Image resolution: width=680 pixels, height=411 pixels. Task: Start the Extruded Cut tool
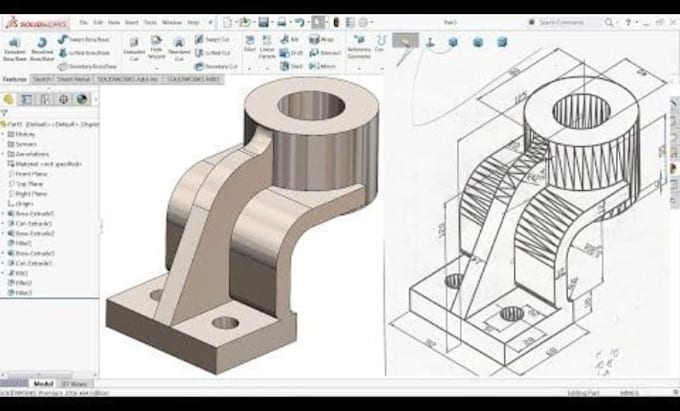(134, 49)
